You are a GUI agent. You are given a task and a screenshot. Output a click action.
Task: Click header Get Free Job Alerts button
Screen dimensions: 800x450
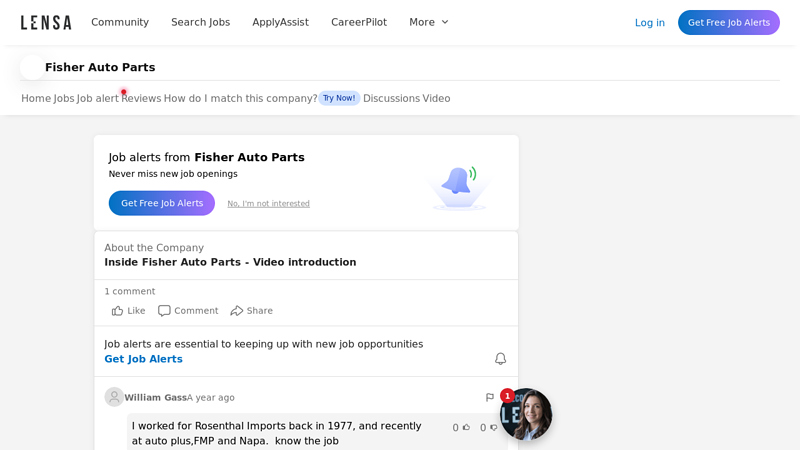729,22
